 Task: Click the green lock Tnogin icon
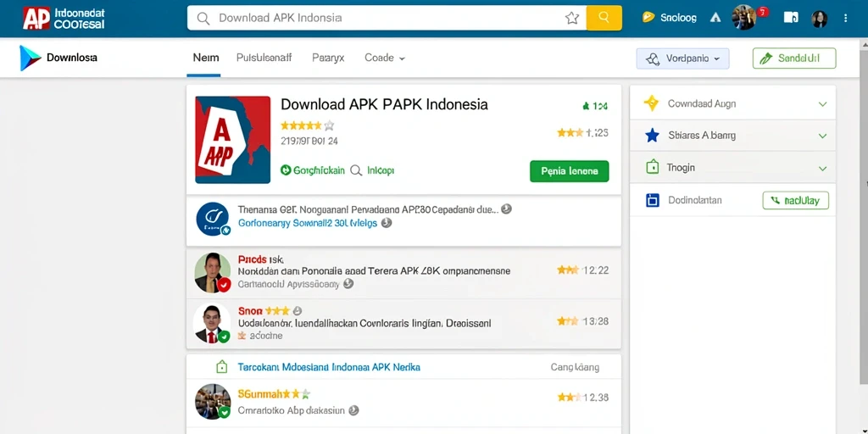click(653, 167)
